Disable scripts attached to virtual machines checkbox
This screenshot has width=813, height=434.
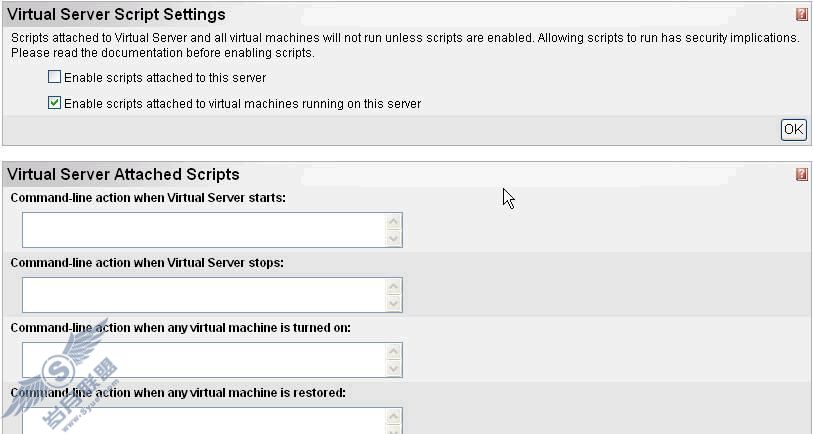pyautogui.click(x=54, y=103)
